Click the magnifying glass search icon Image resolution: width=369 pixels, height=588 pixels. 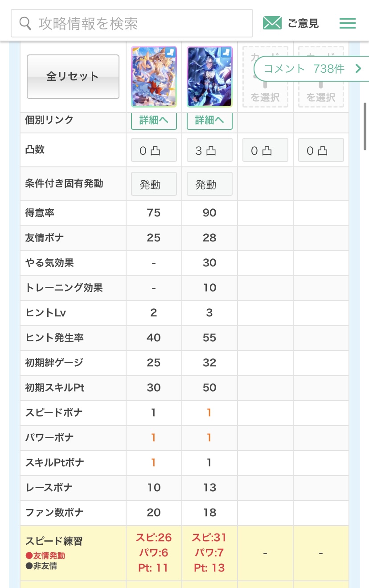click(26, 23)
